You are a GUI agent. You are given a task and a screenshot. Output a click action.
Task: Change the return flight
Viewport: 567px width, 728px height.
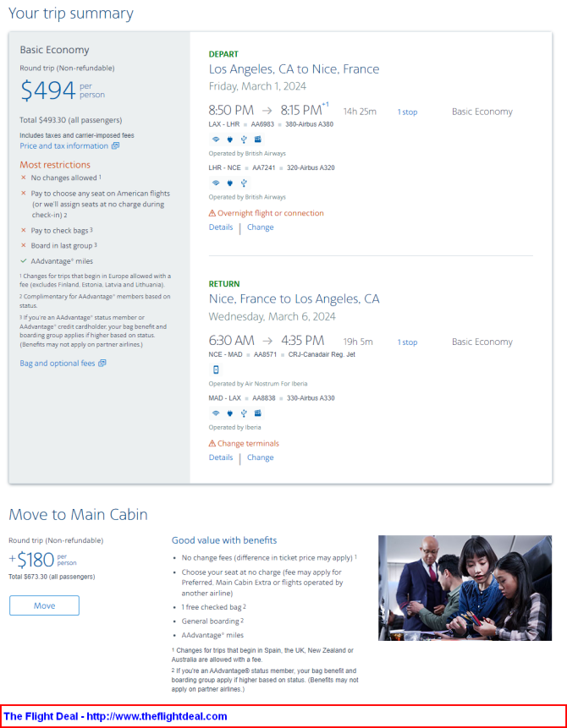pos(261,457)
